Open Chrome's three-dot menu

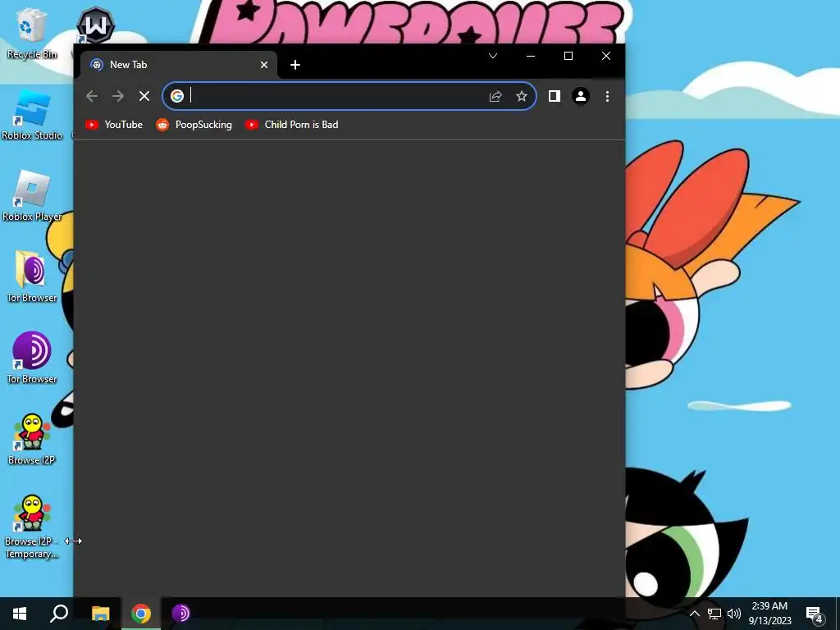(607, 96)
